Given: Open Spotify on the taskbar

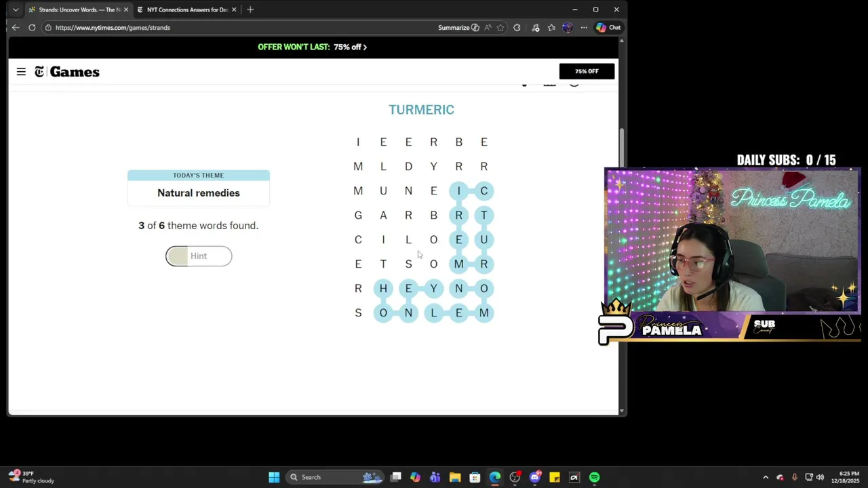Looking at the screenshot, I should pos(594,477).
